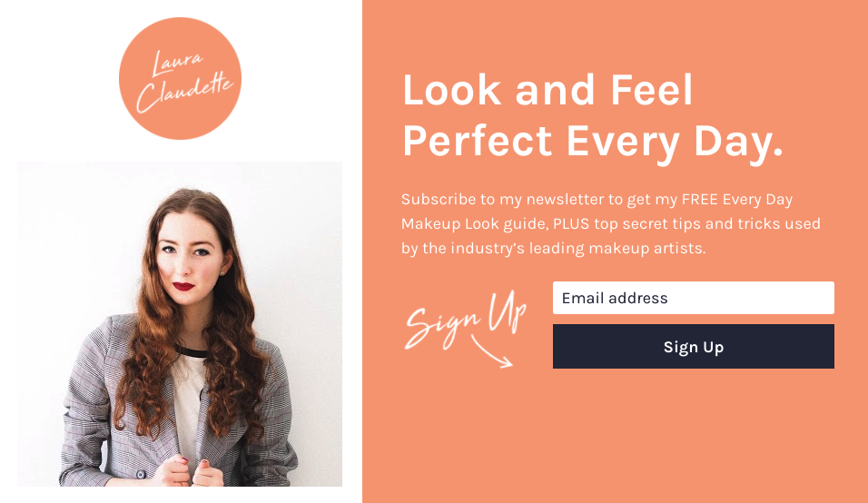Click the word PLUS in the description
The width and height of the screenshot is (868, 503).
(x=572, y=223)
